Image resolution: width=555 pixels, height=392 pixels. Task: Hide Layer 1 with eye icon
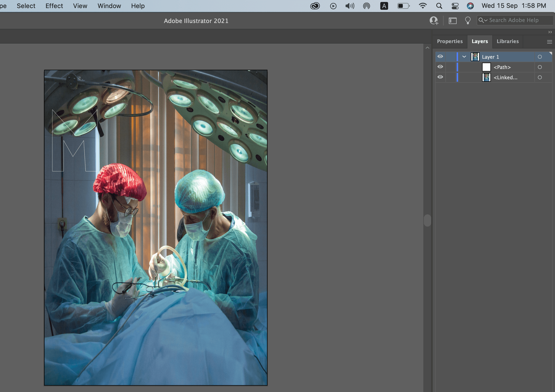click(440, 57)
